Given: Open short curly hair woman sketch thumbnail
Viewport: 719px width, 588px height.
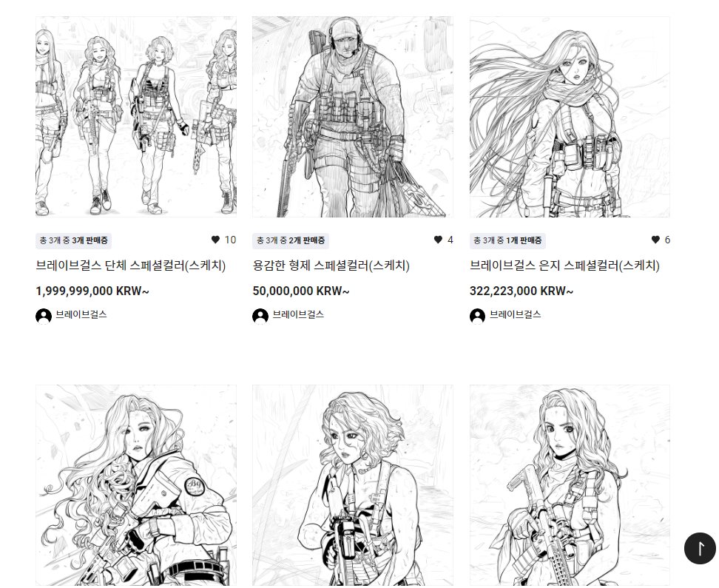Looking at the screenshot, I should 353,485.
